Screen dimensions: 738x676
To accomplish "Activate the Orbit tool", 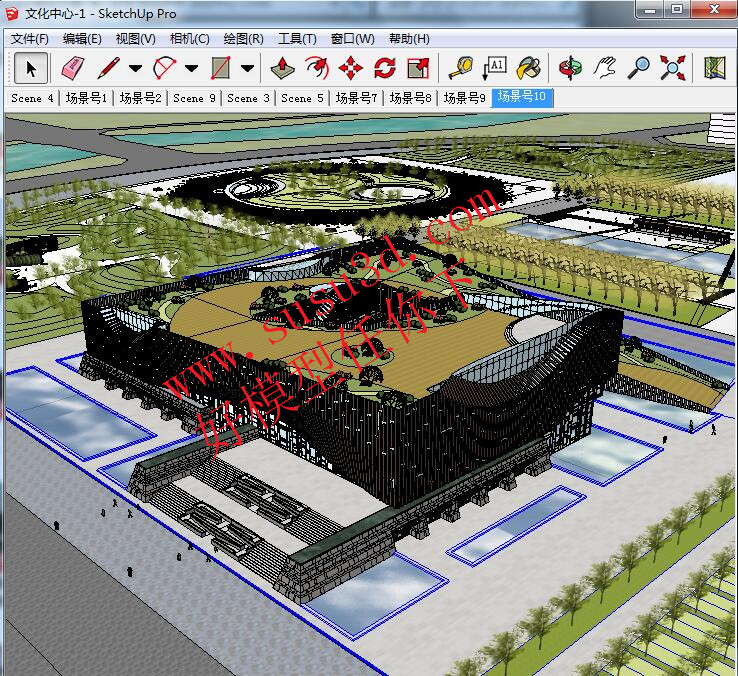I will pyautogui.click(x=570, y=68).
